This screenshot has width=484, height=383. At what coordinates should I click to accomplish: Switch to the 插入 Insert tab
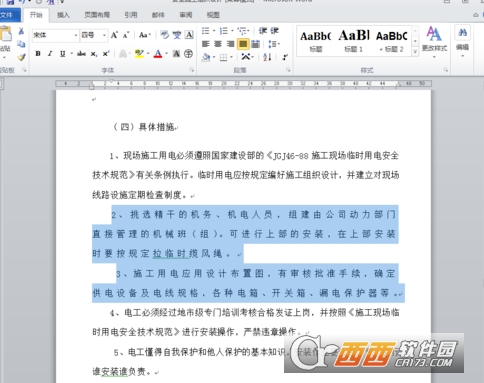coord(63,15)
